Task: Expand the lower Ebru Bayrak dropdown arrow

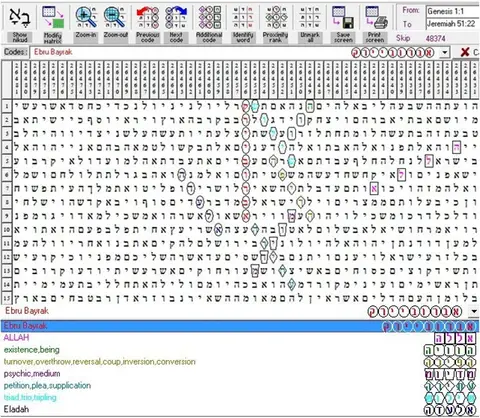Action: point(474,311)
